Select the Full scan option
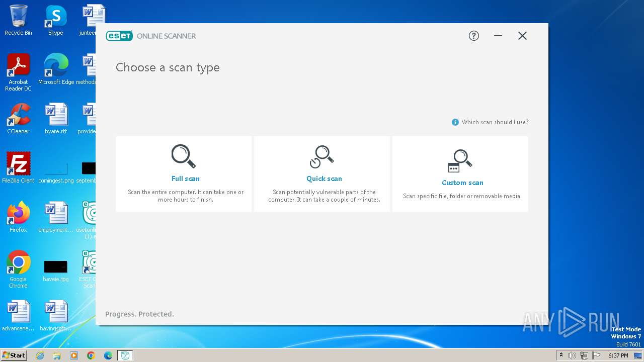Screen dimensions: 644x362 coord(184,174)
